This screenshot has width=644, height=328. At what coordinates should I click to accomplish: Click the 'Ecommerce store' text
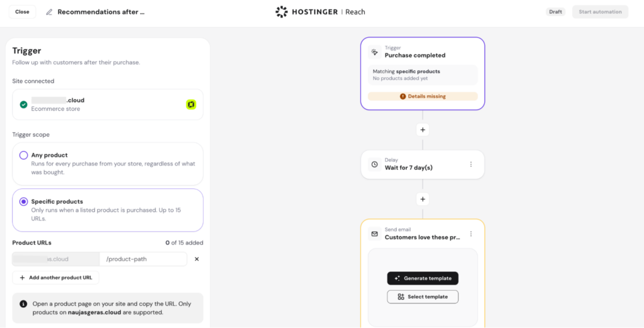pyautogui.click(x=56, y=109)
